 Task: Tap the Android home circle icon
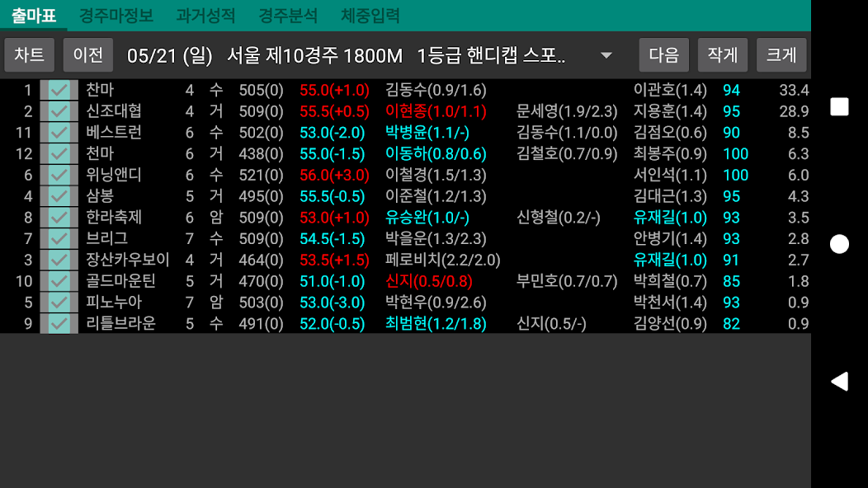tap(838, 244)
